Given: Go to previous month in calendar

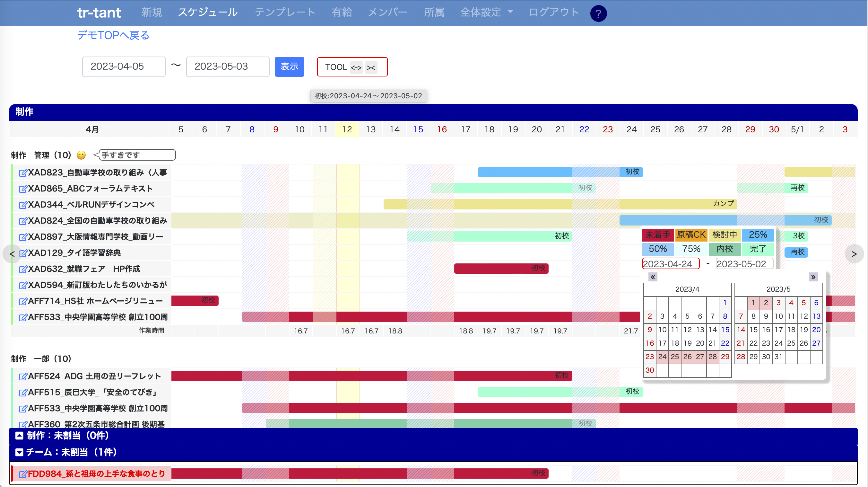Looking at the screenshot, I should tap(653, 277).
